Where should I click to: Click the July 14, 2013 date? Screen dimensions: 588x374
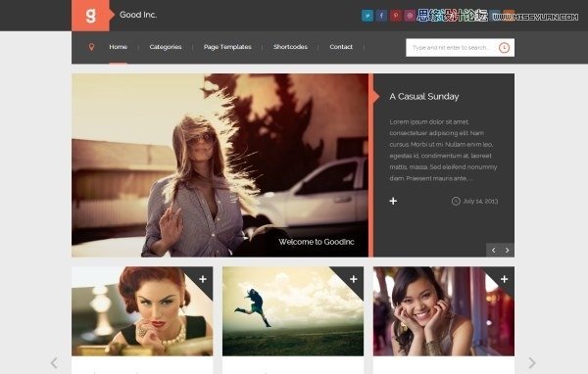point(480,202)
